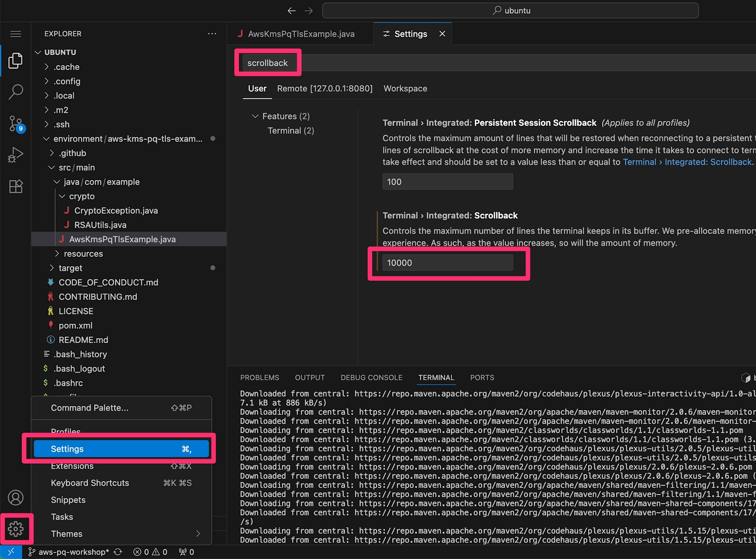Click the remote connection icon in the status bar

(11, 552)
